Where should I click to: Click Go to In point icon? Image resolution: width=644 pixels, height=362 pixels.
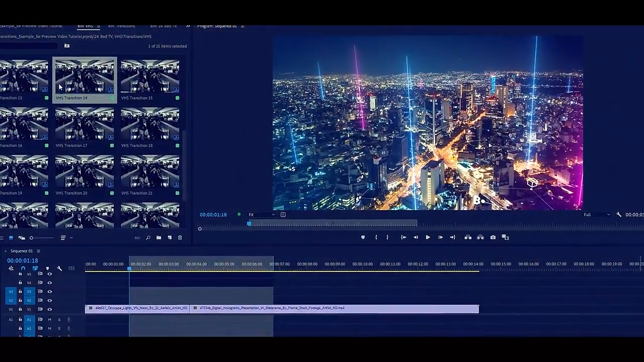[403, 237]
